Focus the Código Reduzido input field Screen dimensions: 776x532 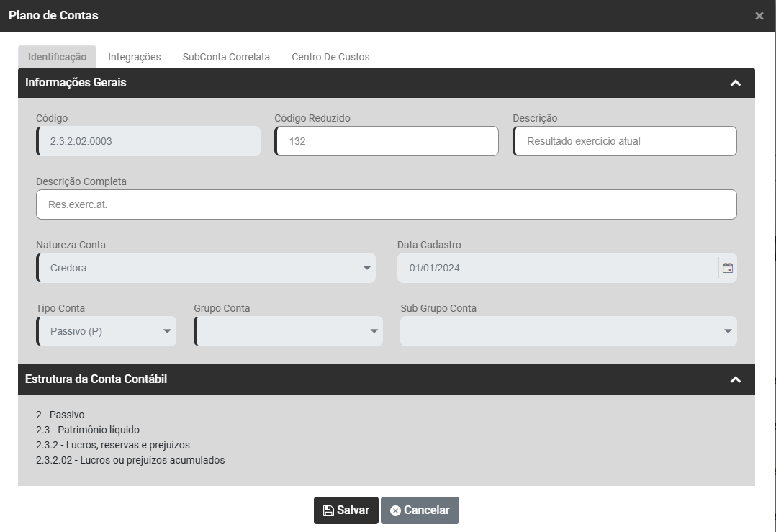click(387, 141)
